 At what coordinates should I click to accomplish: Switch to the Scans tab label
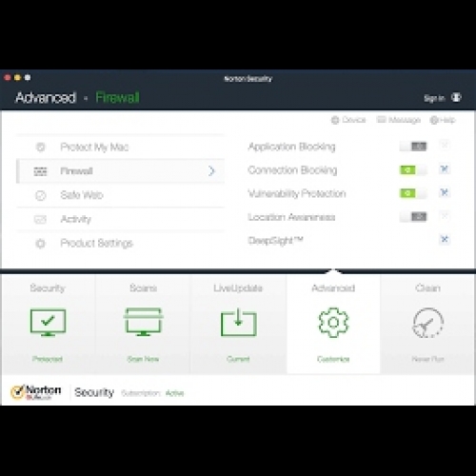click(x=143, y=288)
